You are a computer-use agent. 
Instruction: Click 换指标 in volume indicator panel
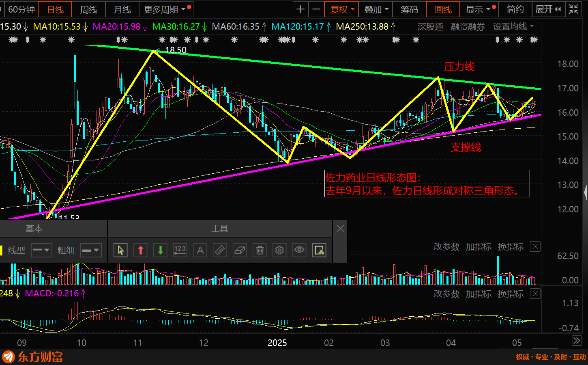point(511,247)
